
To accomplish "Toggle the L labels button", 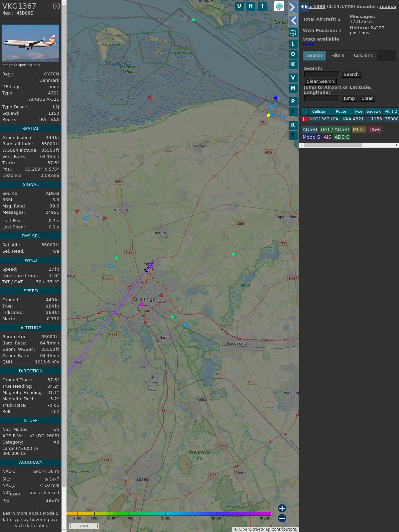I will coord(293,44).
